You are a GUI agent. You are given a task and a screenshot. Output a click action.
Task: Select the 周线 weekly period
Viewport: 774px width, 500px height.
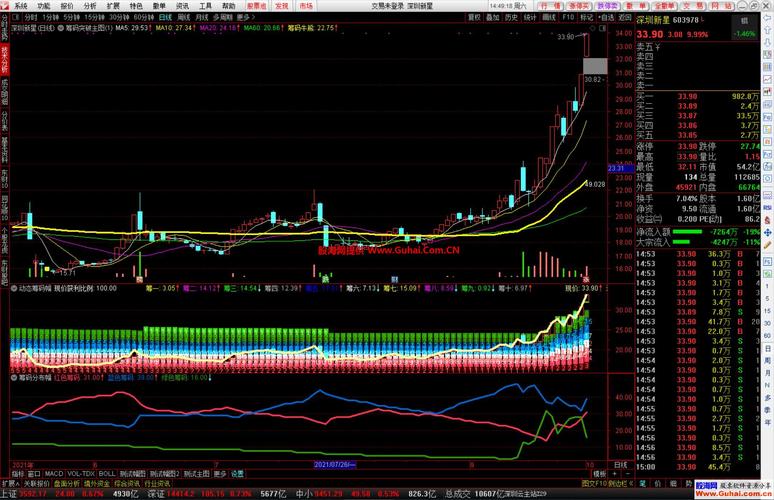point(183,17)
